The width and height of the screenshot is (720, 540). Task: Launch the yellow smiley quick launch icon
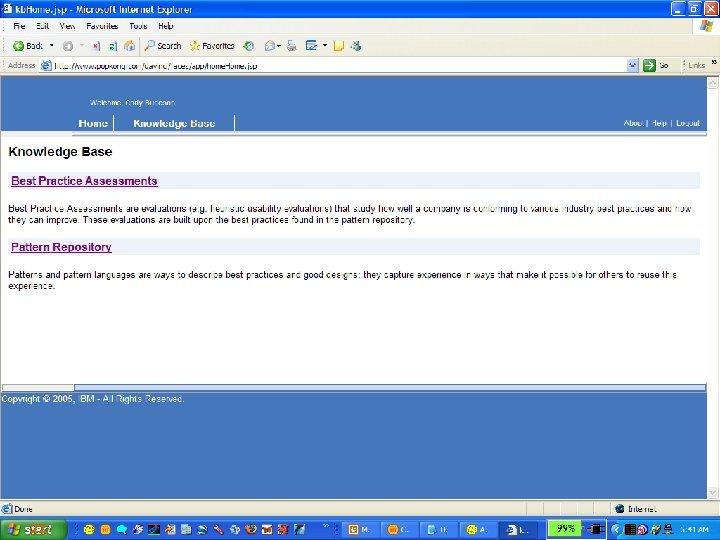(x=89, y=529)
